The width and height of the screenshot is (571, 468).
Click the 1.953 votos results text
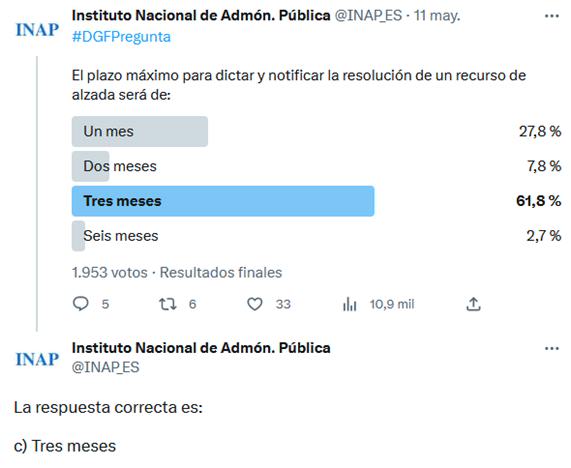click(110, 272)
